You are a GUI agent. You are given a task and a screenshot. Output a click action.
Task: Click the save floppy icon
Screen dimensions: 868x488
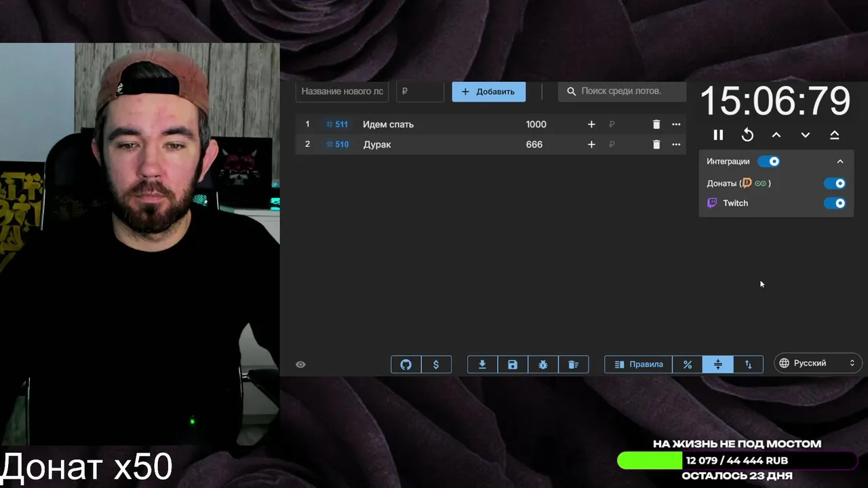click(x=513, y=365)
